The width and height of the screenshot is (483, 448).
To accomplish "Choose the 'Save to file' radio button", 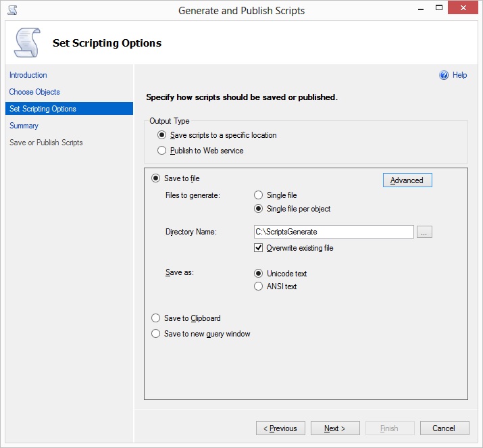I will (x=156, y=178).
